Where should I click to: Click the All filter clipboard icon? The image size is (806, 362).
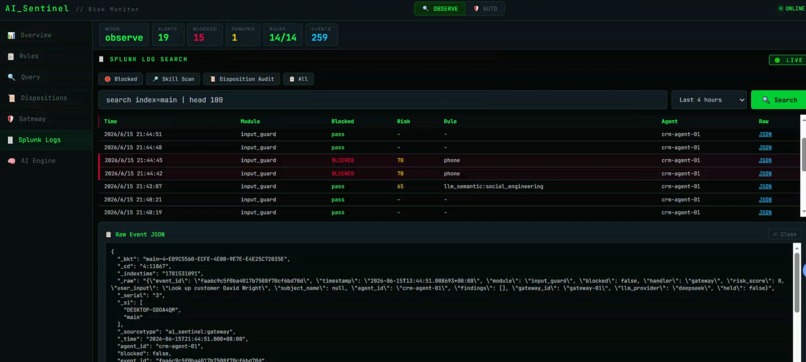(x=292, y=79)
